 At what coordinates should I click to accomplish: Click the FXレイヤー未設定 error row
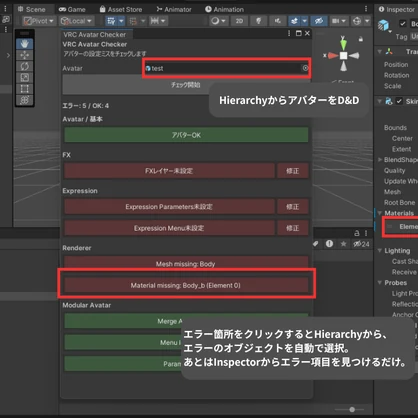[169, 171]
